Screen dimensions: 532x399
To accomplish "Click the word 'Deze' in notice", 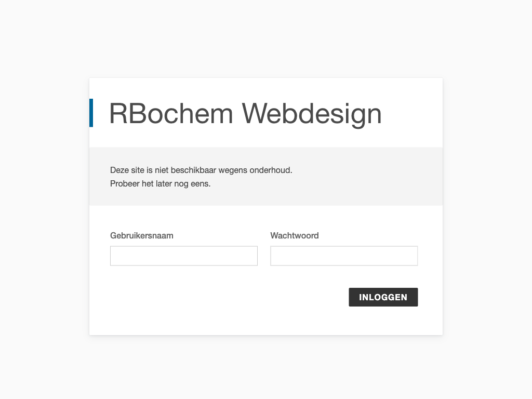I will 119,170.
